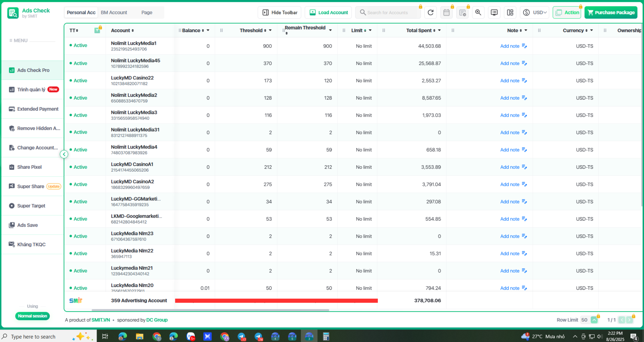Open Super Share menu item
Image resolution: width=644 pixels, height=342 pixels.
33,186
